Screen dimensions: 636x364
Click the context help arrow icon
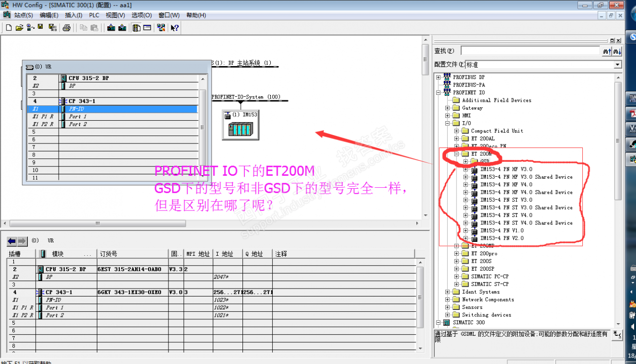(x=175, y=28)
